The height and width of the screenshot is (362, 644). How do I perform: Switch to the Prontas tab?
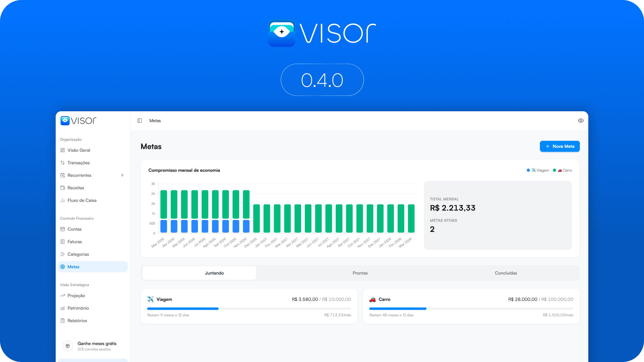tap(360, 273)
